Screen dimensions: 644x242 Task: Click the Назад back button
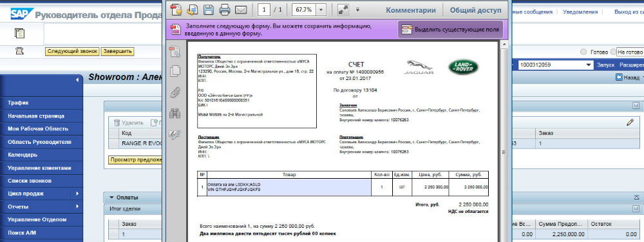pyautogui.click(x=627, y=77)
